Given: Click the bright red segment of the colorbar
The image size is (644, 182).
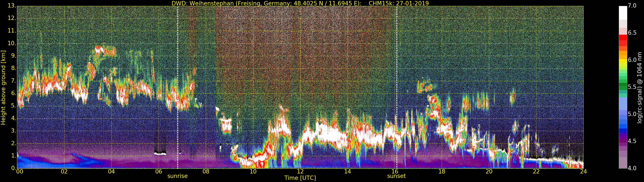Looking at the screenshot, I should (x=623, y=37).
